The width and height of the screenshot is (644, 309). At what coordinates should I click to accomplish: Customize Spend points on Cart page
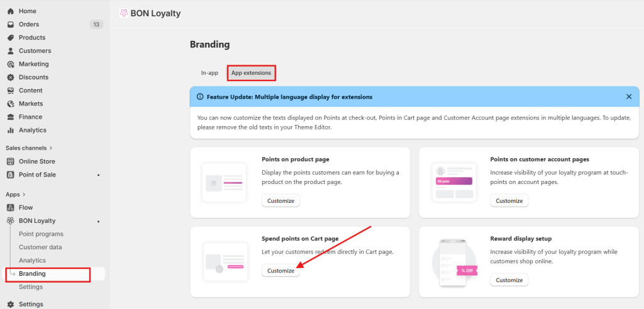pyautogui.click(x=280, y=271)
